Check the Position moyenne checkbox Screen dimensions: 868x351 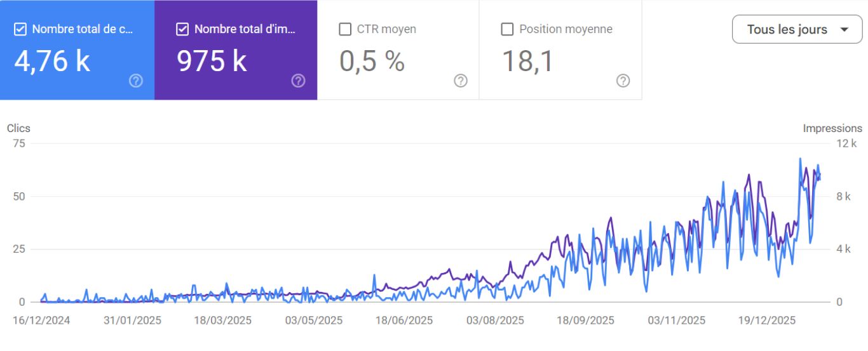click(x=508, y=29)
